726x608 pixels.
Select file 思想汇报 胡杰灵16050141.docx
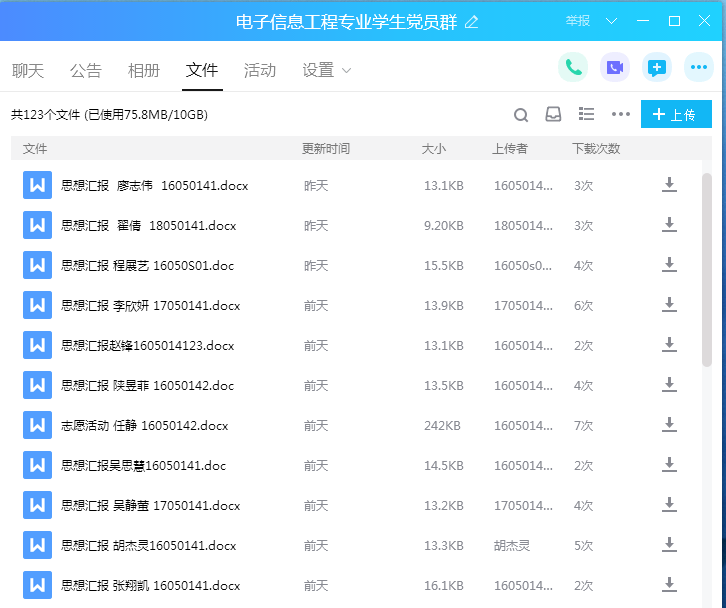coord(149,546)
